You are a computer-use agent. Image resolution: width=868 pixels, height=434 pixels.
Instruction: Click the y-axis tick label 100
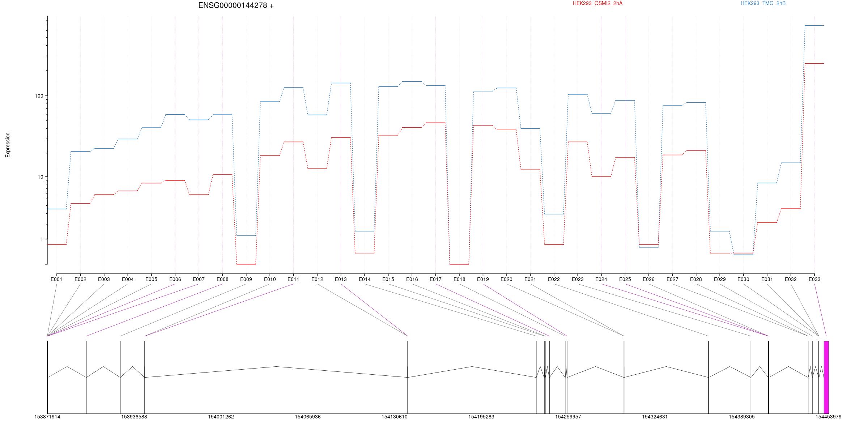click(39, 96)
